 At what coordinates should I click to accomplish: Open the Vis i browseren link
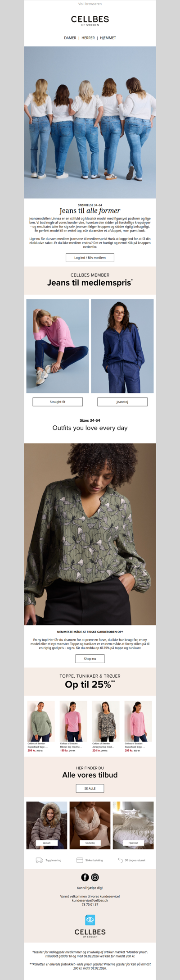[x=90, y=4]
